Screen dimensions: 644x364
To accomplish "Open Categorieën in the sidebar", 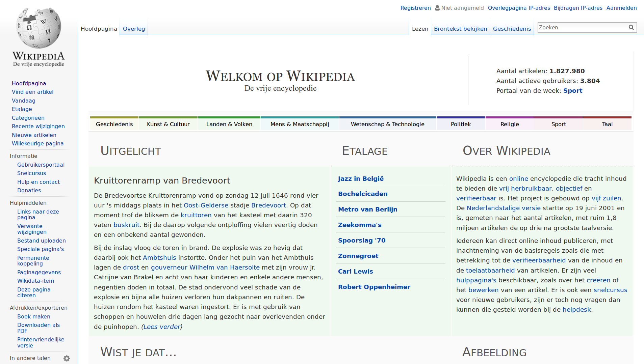I will click(28, 118).
